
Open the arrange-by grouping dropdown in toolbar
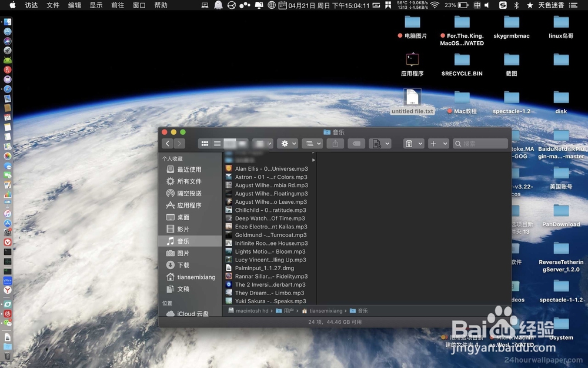[x=312, y=144]
